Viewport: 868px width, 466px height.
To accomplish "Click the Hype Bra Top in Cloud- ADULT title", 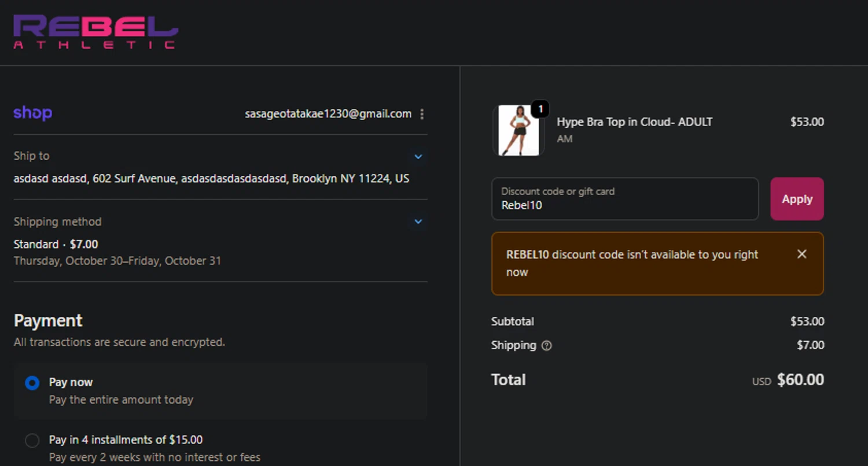I will 634,122.
